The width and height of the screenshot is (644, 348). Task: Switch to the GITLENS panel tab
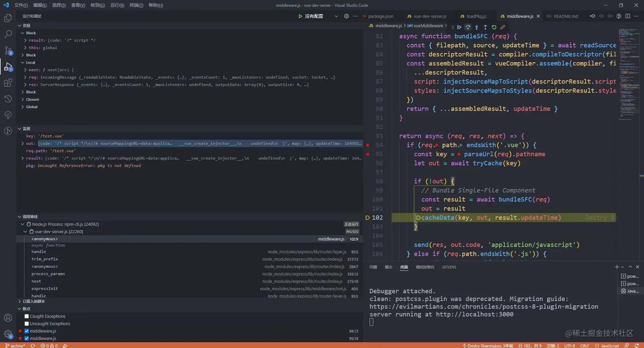(x=449, y=267)
